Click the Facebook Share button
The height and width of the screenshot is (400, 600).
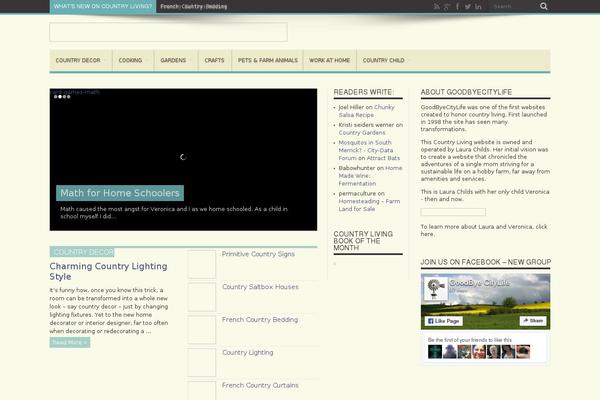coord(533,321)
